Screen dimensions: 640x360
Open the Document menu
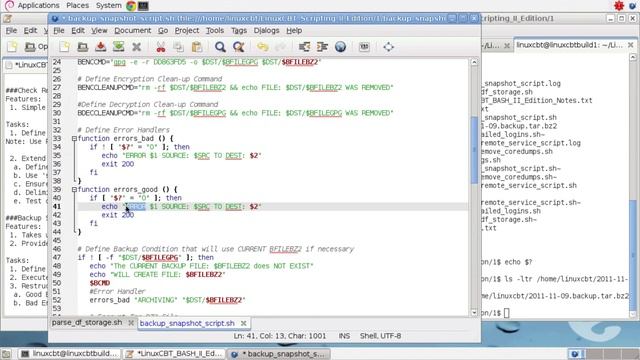[133, 31]
